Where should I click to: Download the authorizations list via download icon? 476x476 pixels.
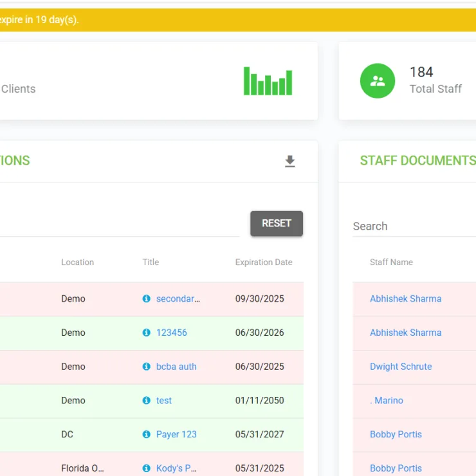[x=290, y=161]
